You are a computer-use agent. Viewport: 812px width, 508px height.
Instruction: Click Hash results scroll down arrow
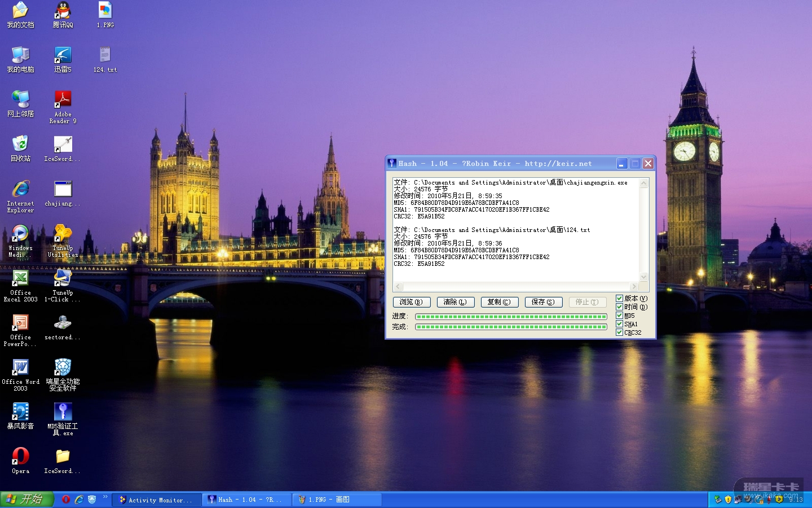[644, 277]
